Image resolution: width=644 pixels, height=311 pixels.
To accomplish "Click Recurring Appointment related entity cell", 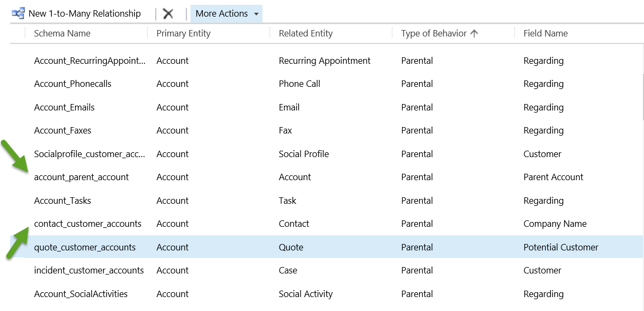I will (x=325, y=61).
